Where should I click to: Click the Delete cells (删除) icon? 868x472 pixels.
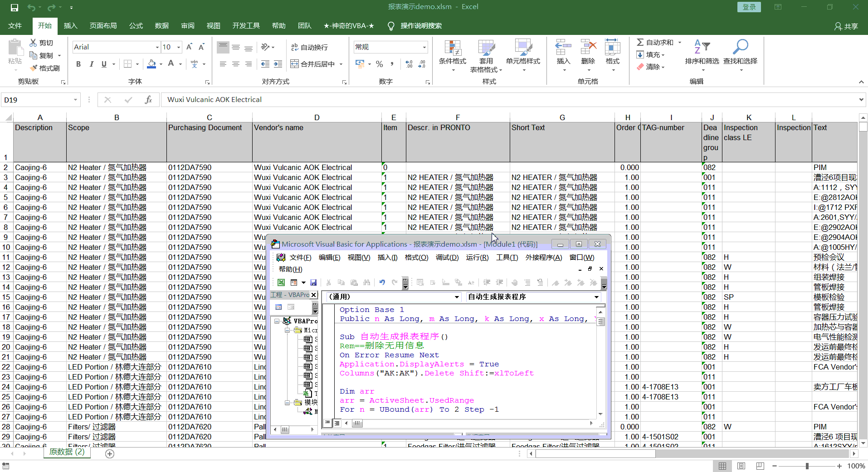[x=588, y=48]
